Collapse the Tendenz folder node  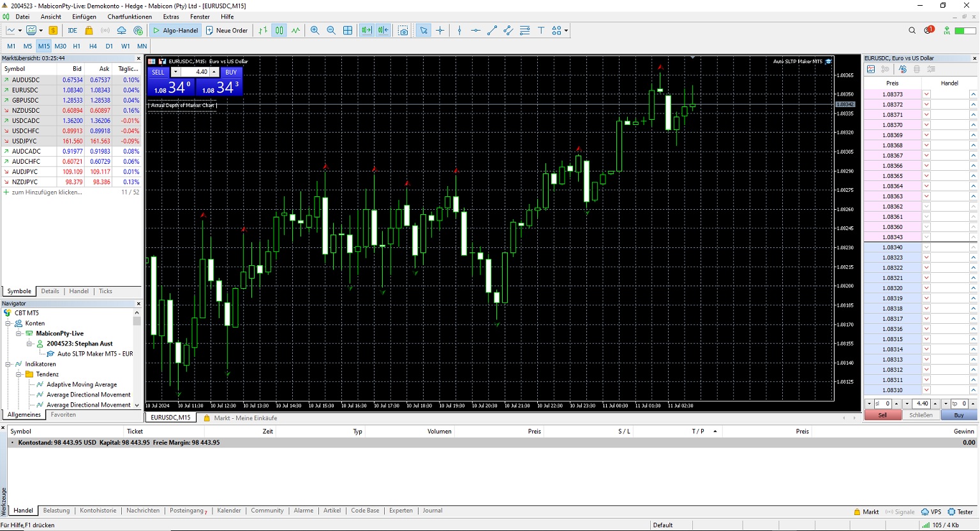pyautogui.click(x=19, y=374)
